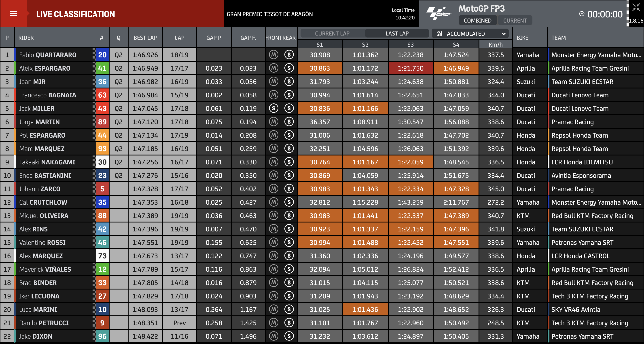This screenshot has height=344, width=644.
Task: Toggle sectors to CURRENT LAP
Action: click(332, 34)
